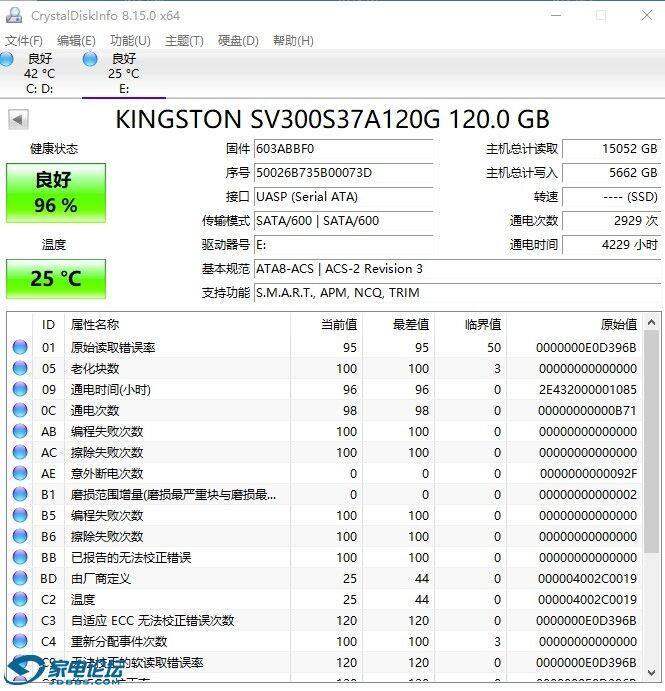Click the status orb for BB 已报告的无法校正错误
Image resolution: width=665 pixels, height=691 pixels.
(20, 557)
